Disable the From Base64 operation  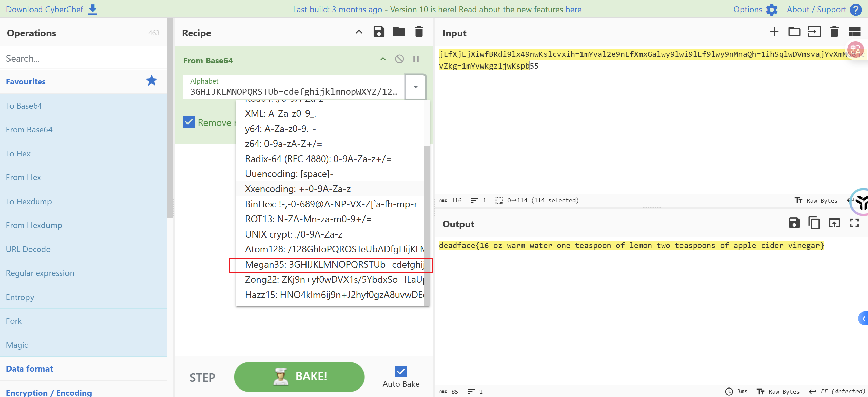click(x=399, y=59)
